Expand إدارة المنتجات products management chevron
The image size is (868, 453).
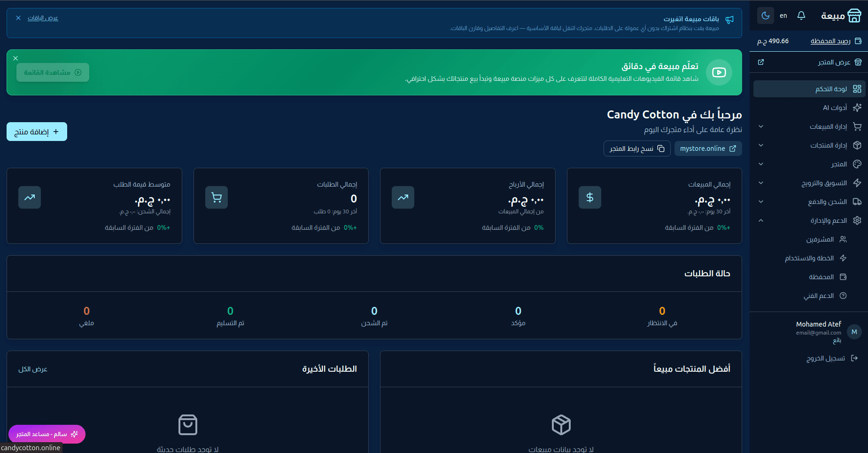click(761, 145)
